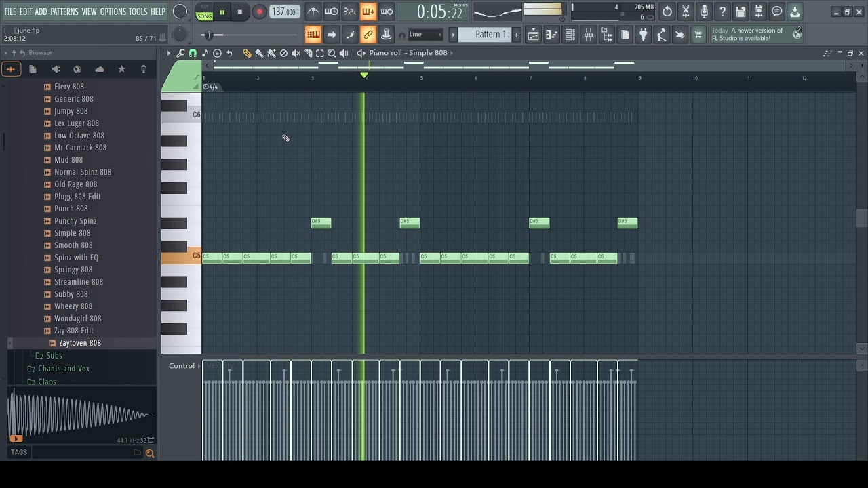Select the Draw pencil tool in piano roll
The height and width of the screenshot is (488, 868).
click(247, 53)
